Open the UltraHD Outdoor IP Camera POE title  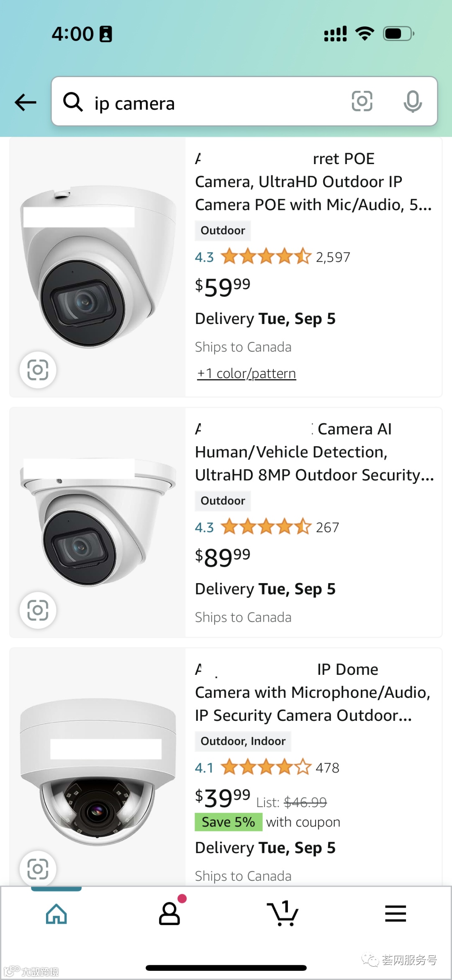313,182
